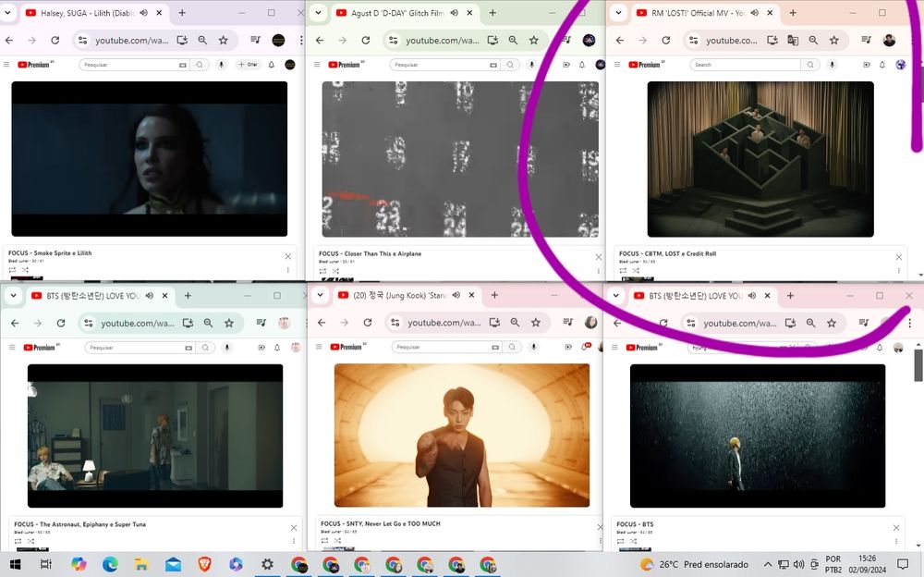This screenshot has width=924, height=577.
Task: Reload the Halsey, SUGA Lilith window page
Action: pos(55,40)
